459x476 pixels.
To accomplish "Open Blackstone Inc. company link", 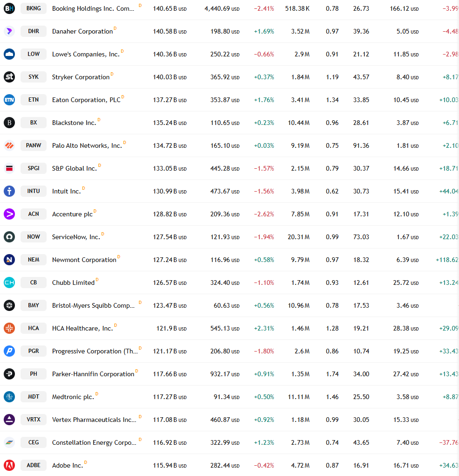I will click(x=74, y=123).
